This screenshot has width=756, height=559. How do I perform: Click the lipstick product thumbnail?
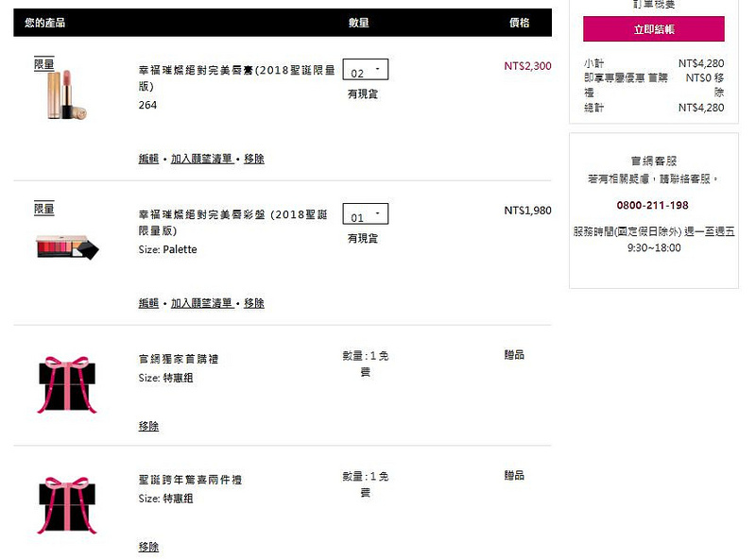tap(67, 94)
